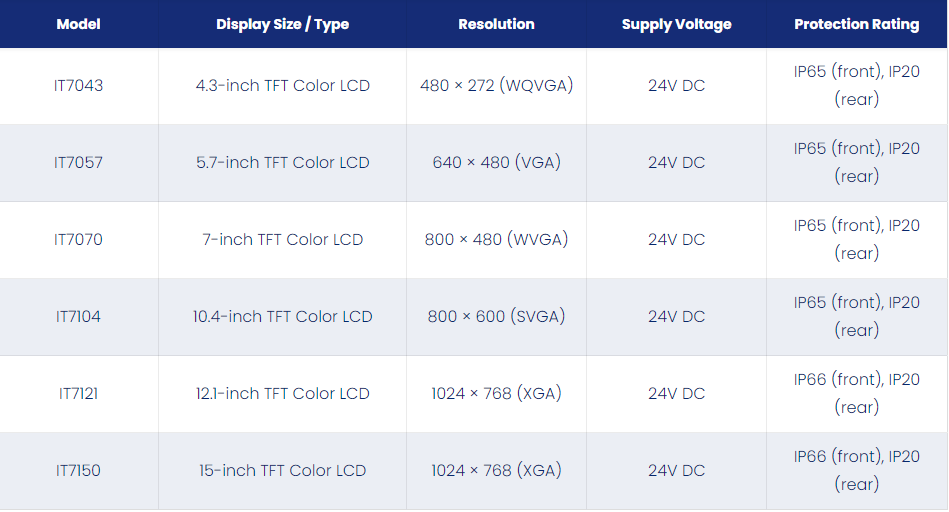Select the IT7057 model cell
Screen dimensions: 949x512
[x=79, y=162]
